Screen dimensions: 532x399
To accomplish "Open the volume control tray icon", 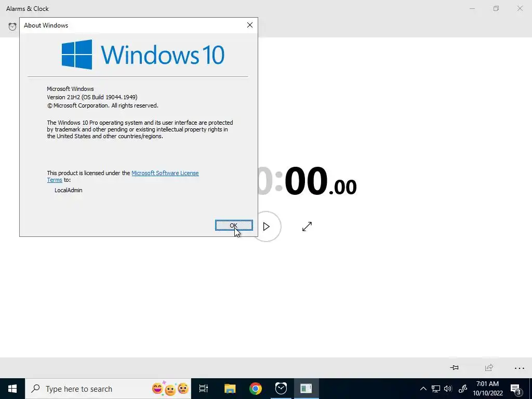I will click(448, 389).
